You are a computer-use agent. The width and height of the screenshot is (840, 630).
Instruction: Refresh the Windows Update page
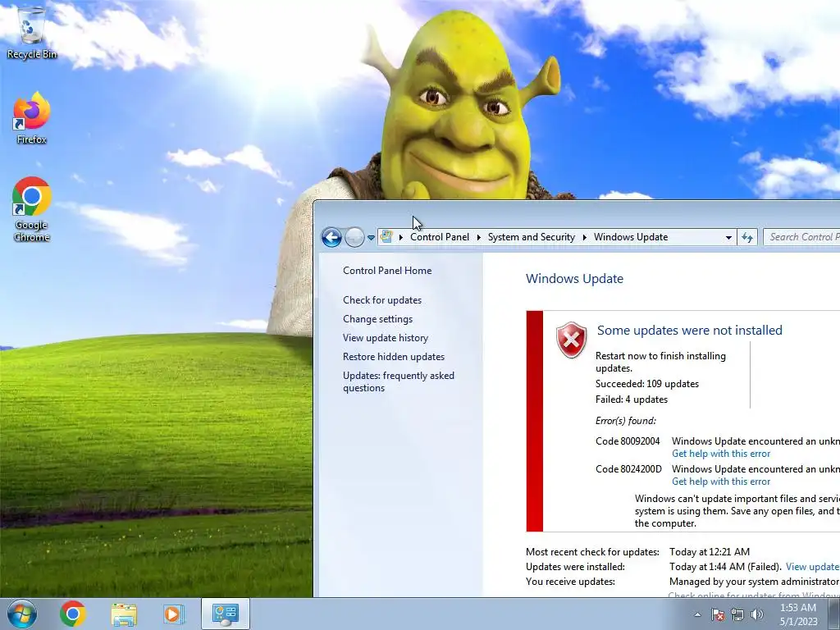tap(747, 237)
